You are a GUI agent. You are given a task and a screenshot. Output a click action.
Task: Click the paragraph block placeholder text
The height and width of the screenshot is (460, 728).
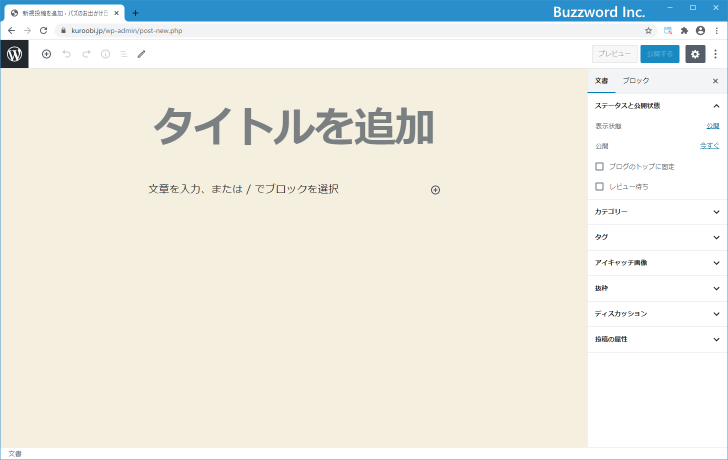243,189
